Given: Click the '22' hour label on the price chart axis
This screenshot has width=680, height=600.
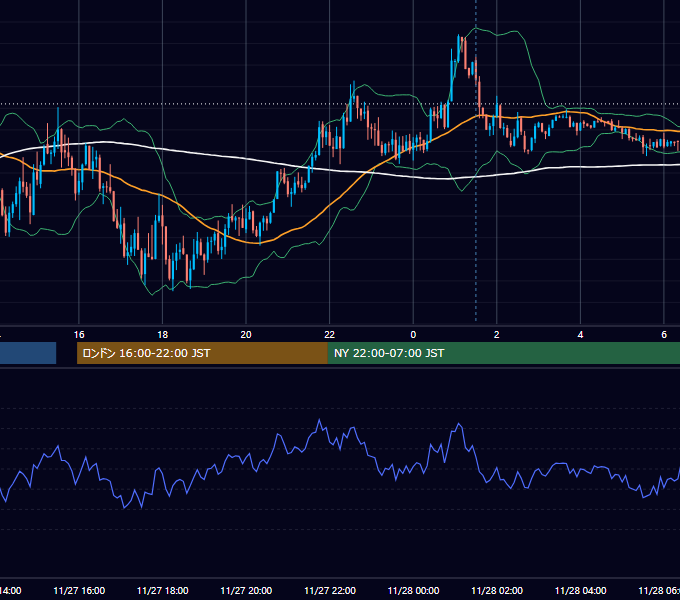Looking at the screenshot, I should (330, 335).
